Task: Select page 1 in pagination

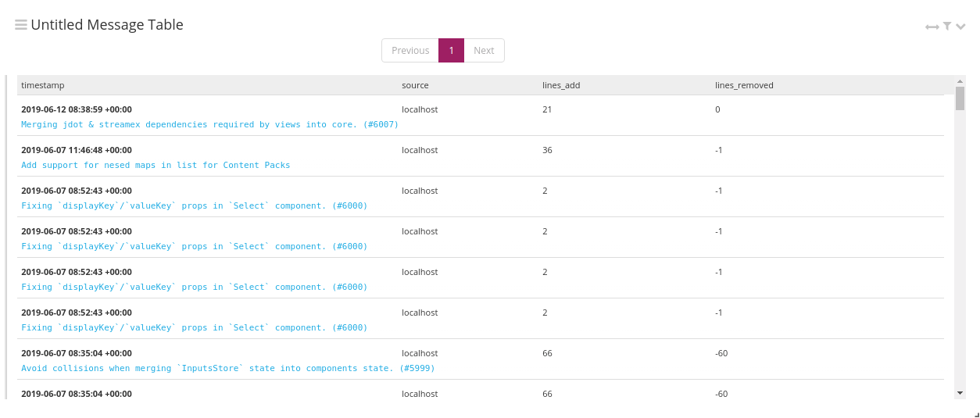Action: tap(451, 51)
